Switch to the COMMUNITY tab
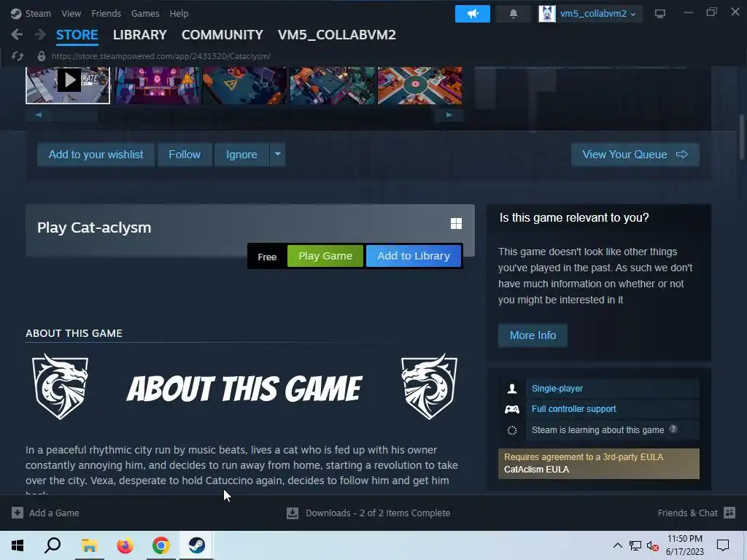 pos(222,35)
